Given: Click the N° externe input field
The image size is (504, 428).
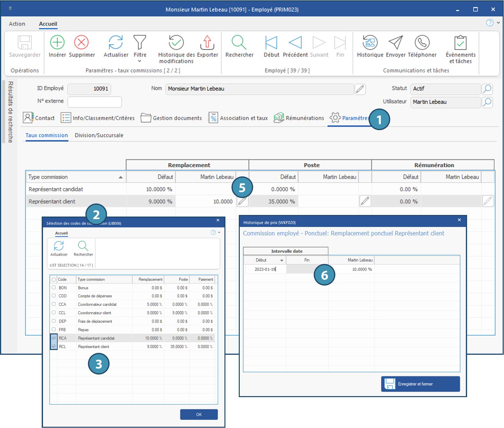Looking at the screenshot, I should coord(95,102).
